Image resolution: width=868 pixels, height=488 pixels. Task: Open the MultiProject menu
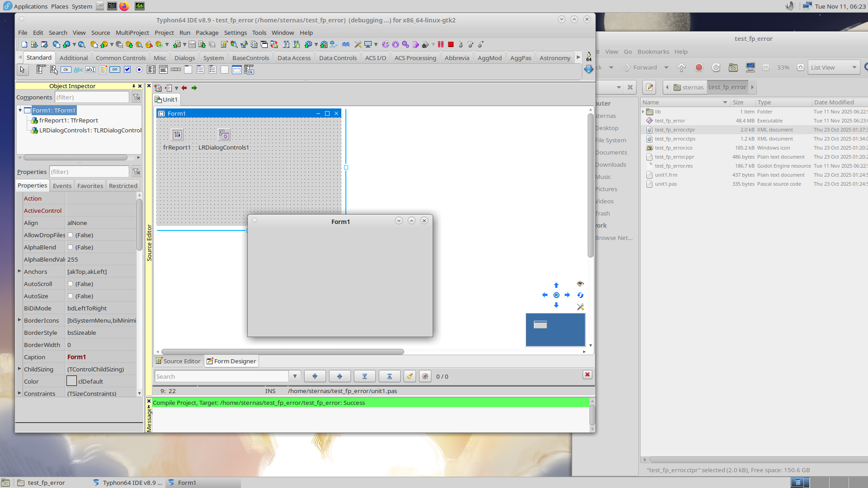pyautogui.click(x=132, y=33)
